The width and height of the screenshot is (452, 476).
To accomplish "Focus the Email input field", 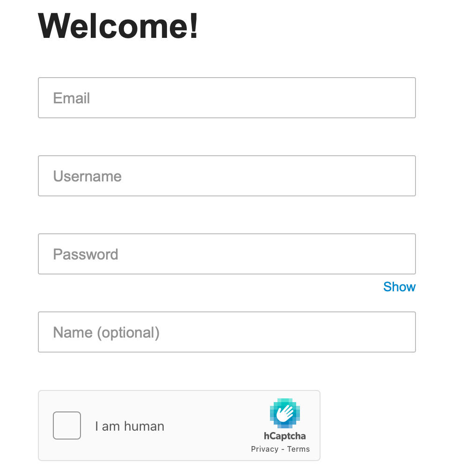I will 227,98.
